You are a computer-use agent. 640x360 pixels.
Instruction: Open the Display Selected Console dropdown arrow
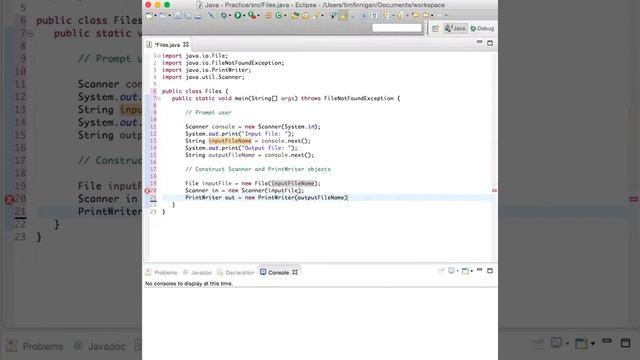pyautogui.click(x=458, y=271)
